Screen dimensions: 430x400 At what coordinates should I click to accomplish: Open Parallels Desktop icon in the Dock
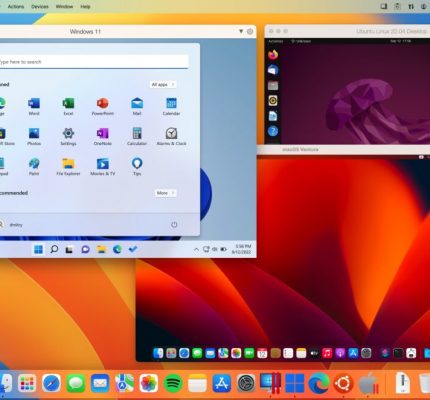270,383
